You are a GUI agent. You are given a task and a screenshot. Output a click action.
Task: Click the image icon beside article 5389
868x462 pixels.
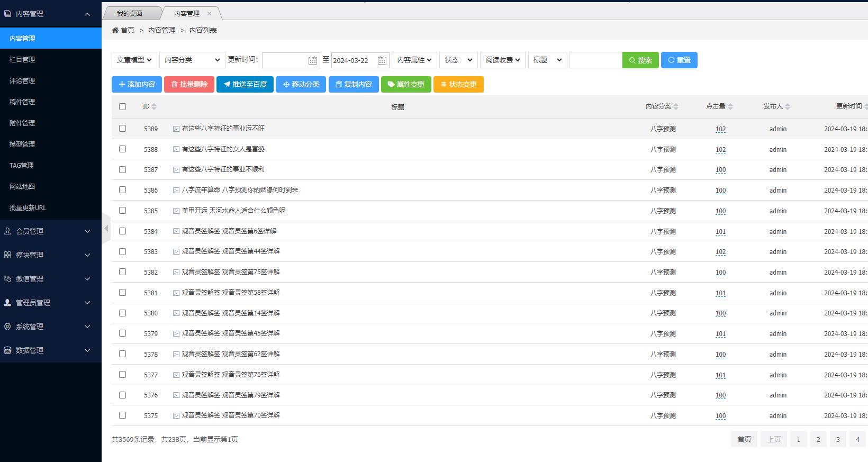pyautogui.click(x=176, y=129)
